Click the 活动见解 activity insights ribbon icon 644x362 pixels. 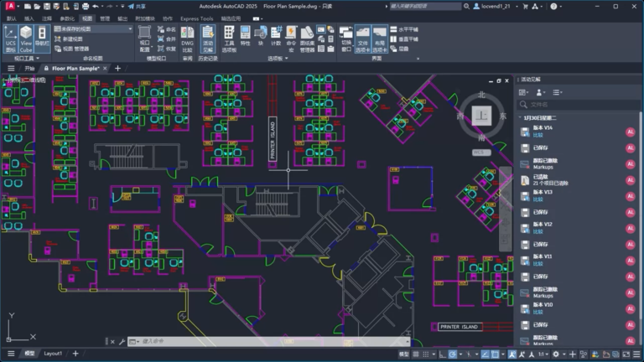click(208, 39)
